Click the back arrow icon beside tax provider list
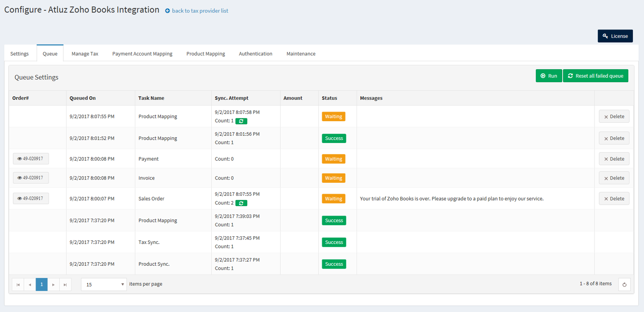Screen dimensions: 644x312 pos(167,11)
